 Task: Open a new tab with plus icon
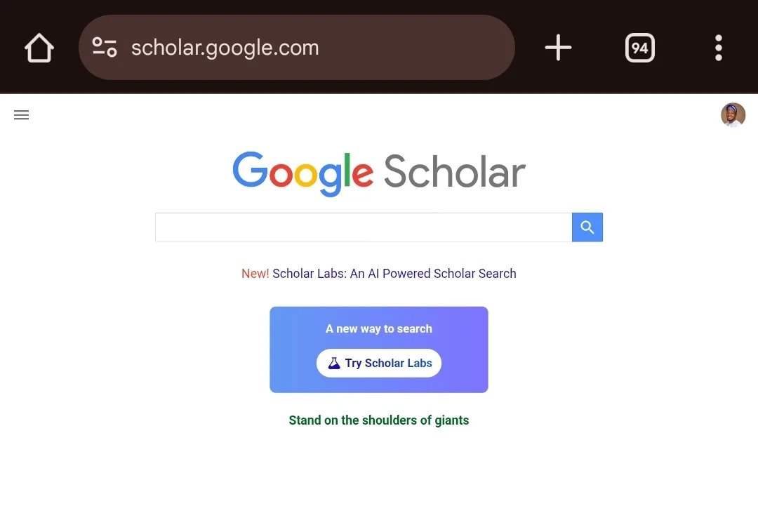(558, 48)
